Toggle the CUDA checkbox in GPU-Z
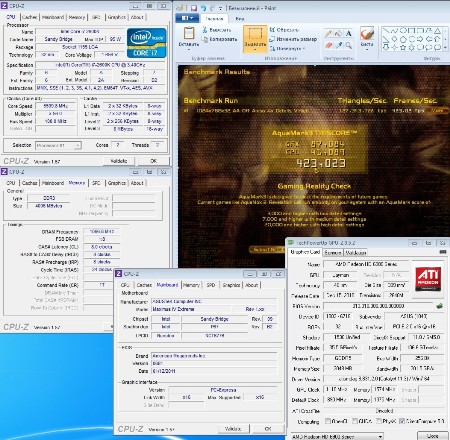 [355, 421]
